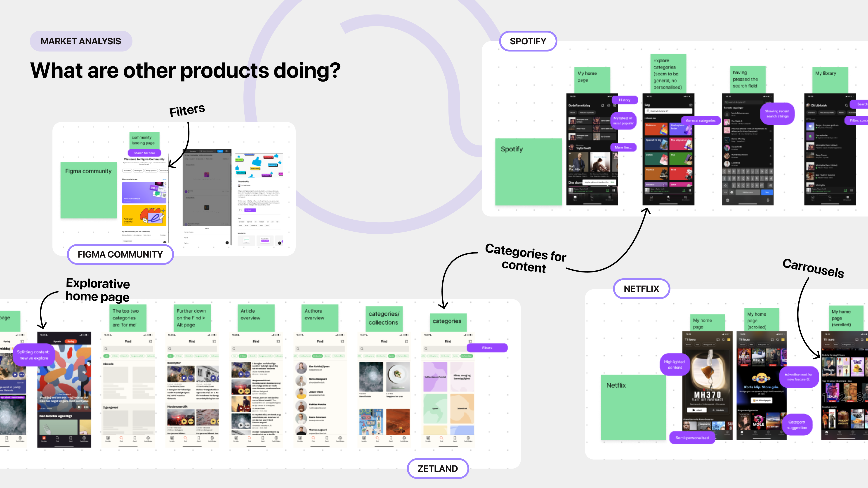This screenshot has width=868, height=488.
Task: Select Podcasts og shows chip on Spotify home
Action: tap(587, 113)
